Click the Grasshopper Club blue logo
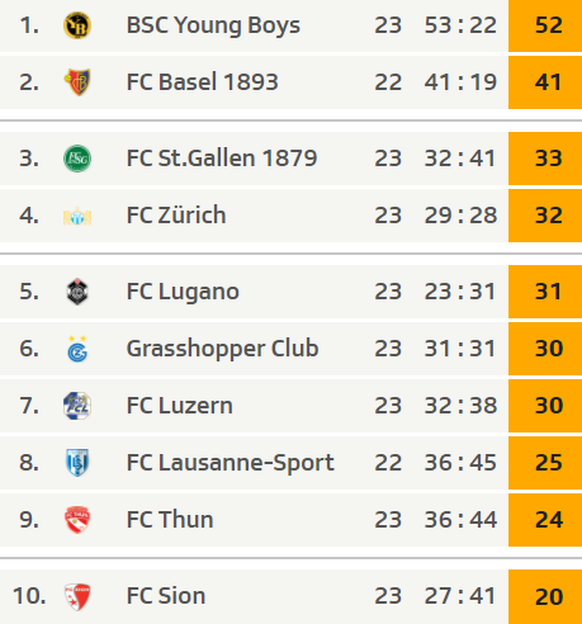 pos(77,349)
